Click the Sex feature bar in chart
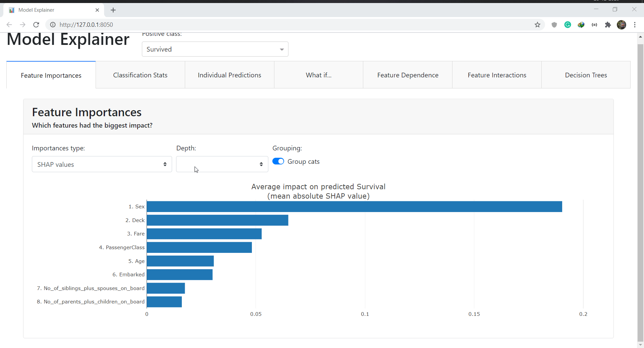This screenshot has height=348, width=644. pos(354,207)
